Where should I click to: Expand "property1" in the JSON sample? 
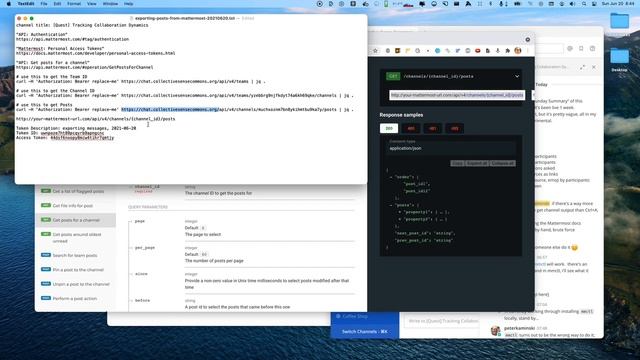[400, 212]
